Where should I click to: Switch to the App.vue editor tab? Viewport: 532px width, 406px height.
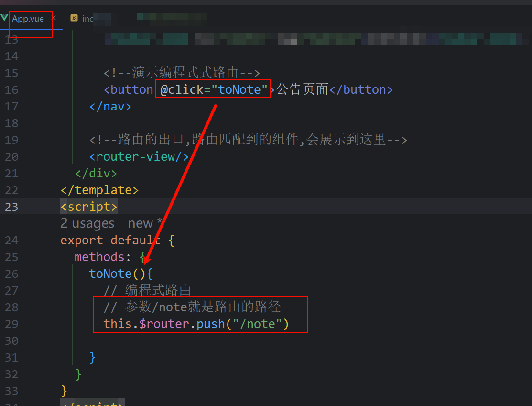tap(28, 19)
